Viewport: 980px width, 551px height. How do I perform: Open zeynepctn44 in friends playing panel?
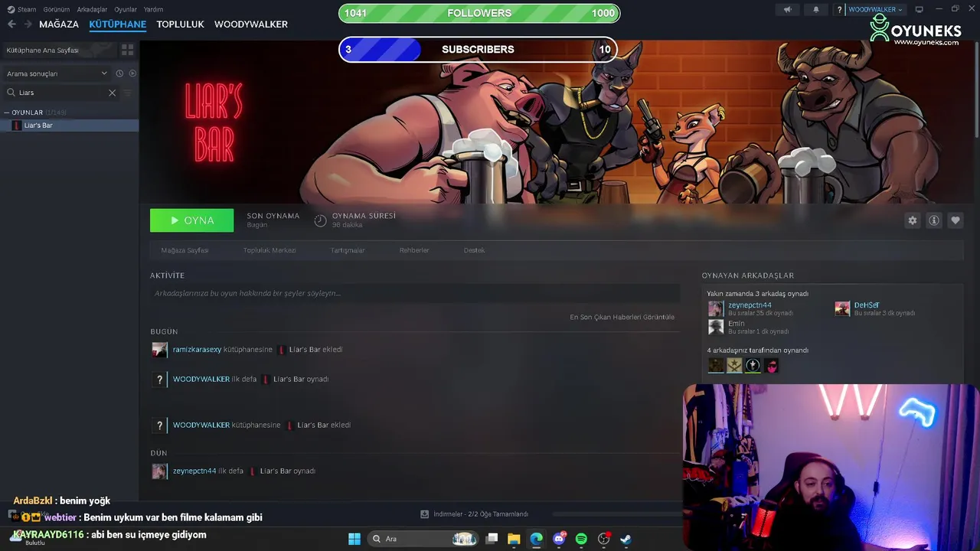(750, 305)
